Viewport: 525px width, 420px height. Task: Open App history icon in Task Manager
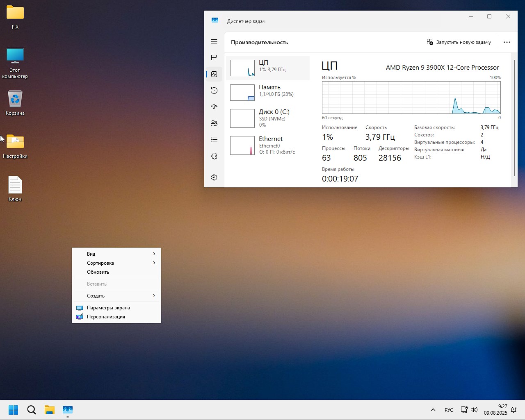tap(214, 91)
